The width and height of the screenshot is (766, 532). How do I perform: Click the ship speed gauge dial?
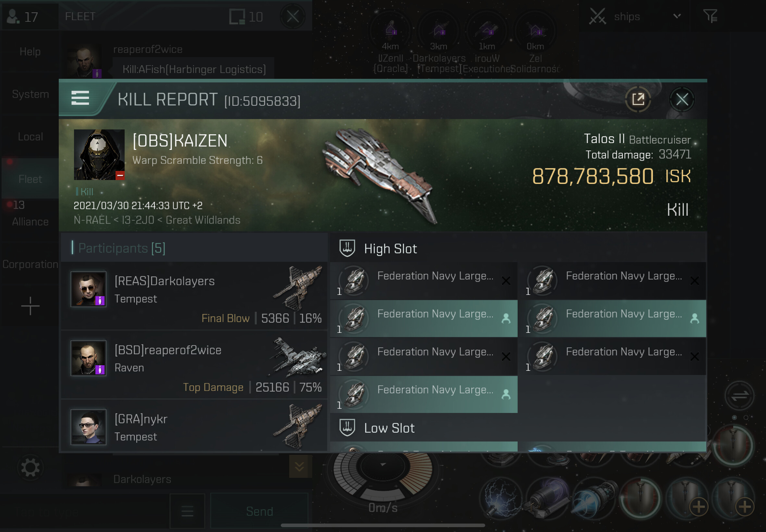point(383,473)
